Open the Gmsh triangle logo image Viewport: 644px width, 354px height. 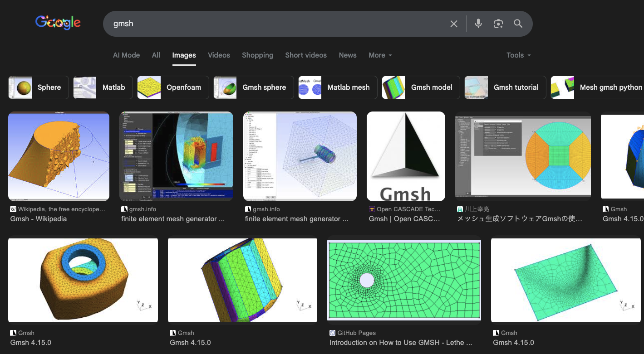406,156
